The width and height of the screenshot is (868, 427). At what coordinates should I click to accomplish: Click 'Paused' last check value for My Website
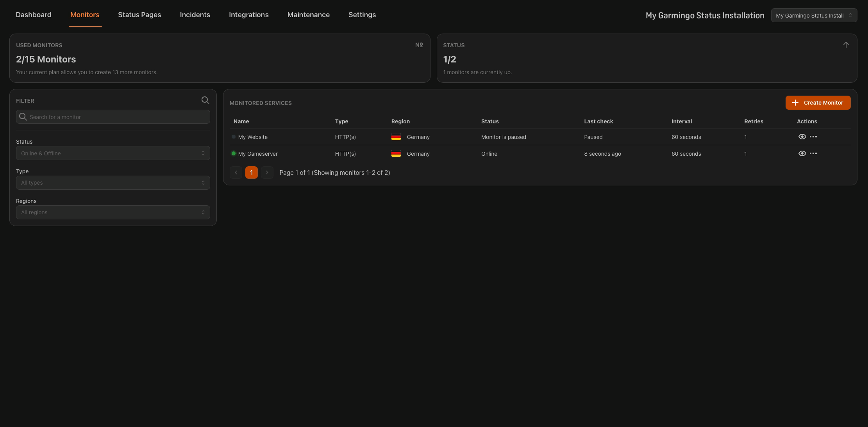[593, 137]
